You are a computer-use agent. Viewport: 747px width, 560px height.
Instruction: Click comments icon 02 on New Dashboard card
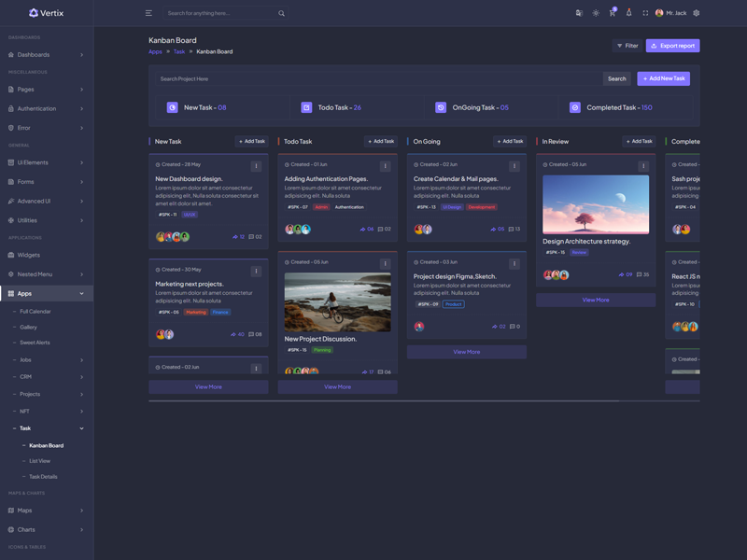[255, 237]
